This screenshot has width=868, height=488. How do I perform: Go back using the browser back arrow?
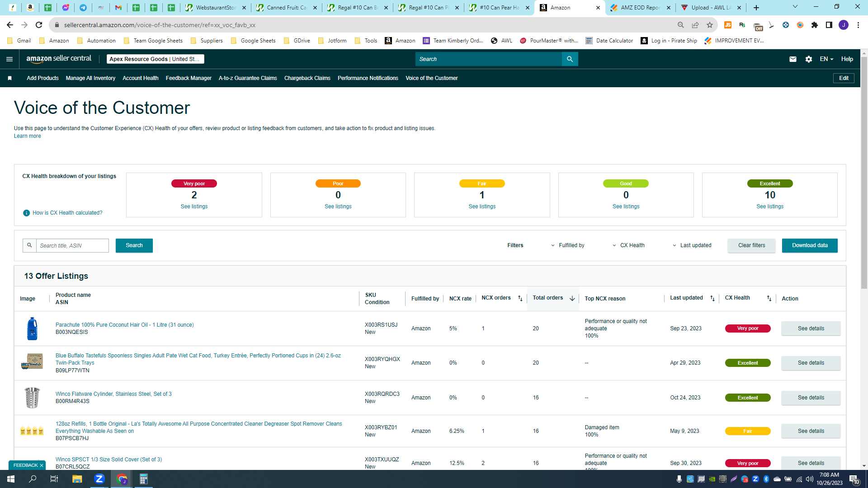tap(10, 25)
